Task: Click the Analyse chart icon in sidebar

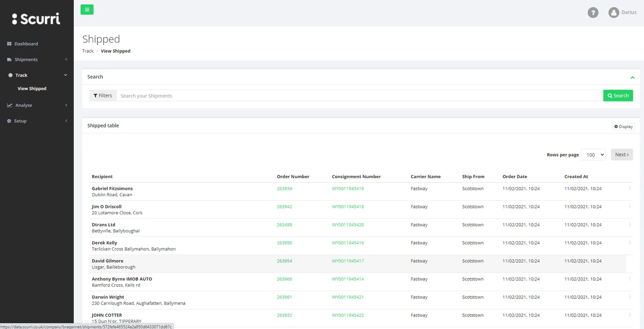Action: coord(10,105)
